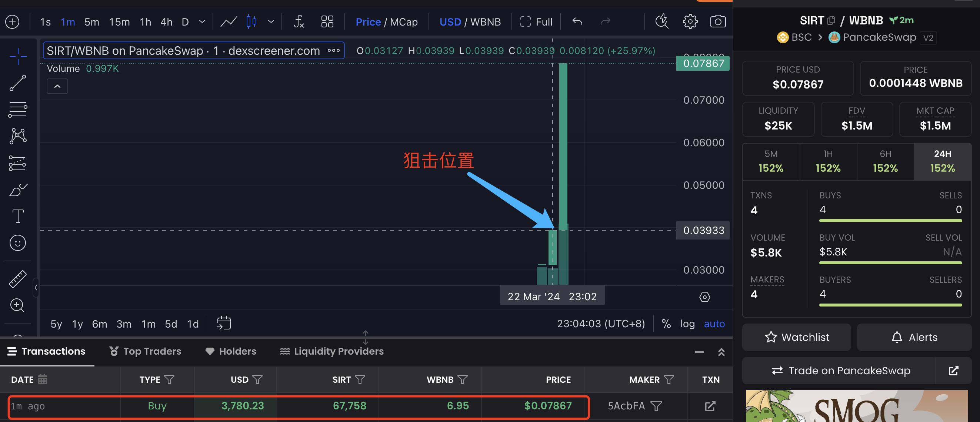
Task: Copy SIRT token address icon
Action: 831,20
